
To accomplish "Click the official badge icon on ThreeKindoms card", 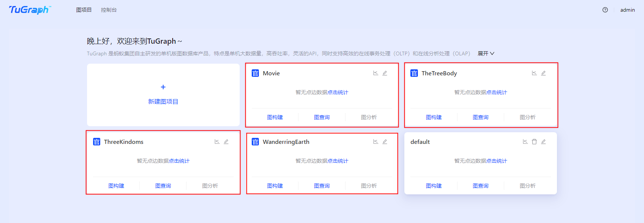I will click(x=97, y=142).
